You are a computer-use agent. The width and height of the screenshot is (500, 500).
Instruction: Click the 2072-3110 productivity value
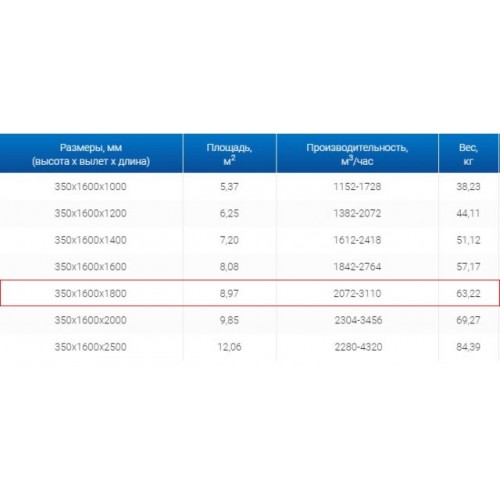click(x=357, y=293)
